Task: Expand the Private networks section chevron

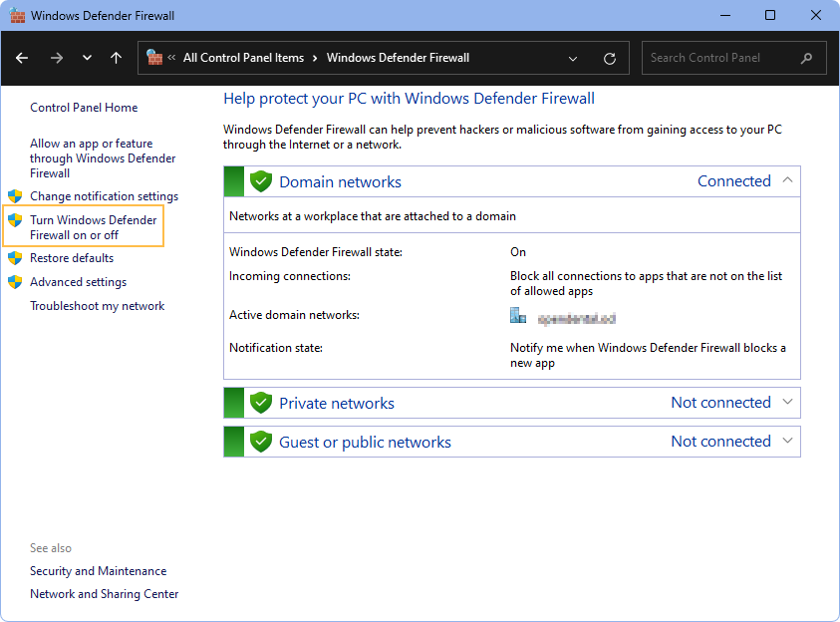Action: (x=787, y=402)
